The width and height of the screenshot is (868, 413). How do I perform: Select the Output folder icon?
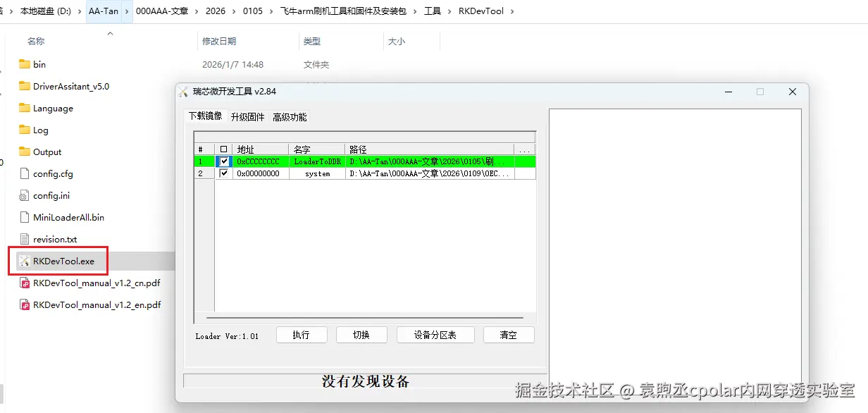click(x=25, y=152)
